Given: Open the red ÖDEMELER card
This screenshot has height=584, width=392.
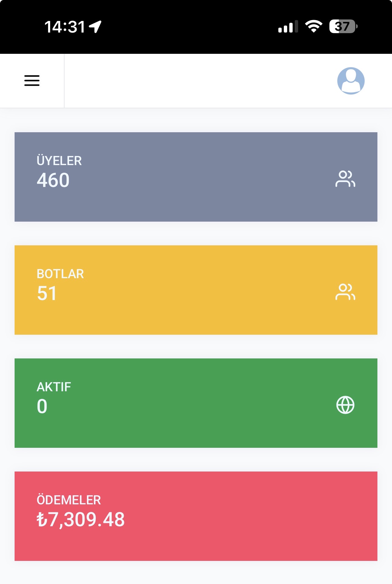Looking at the screenshot, I should coord(196,516).
